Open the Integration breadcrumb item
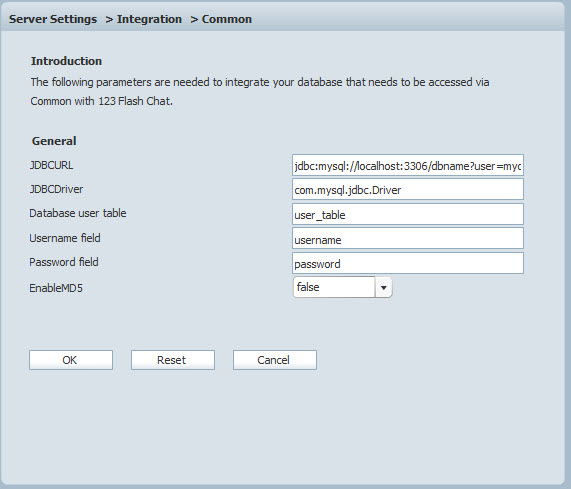The width and height of the screenshot is (571, 489). tap(149, 19)
